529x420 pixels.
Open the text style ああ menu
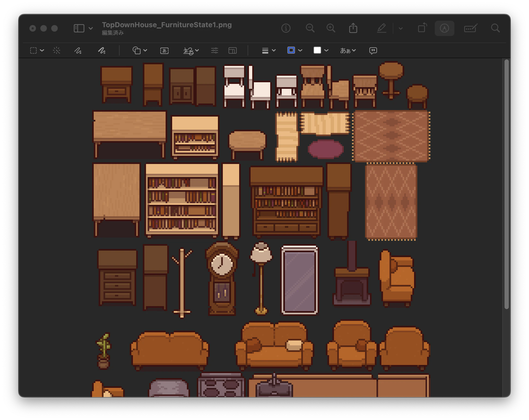click(348, 50)
